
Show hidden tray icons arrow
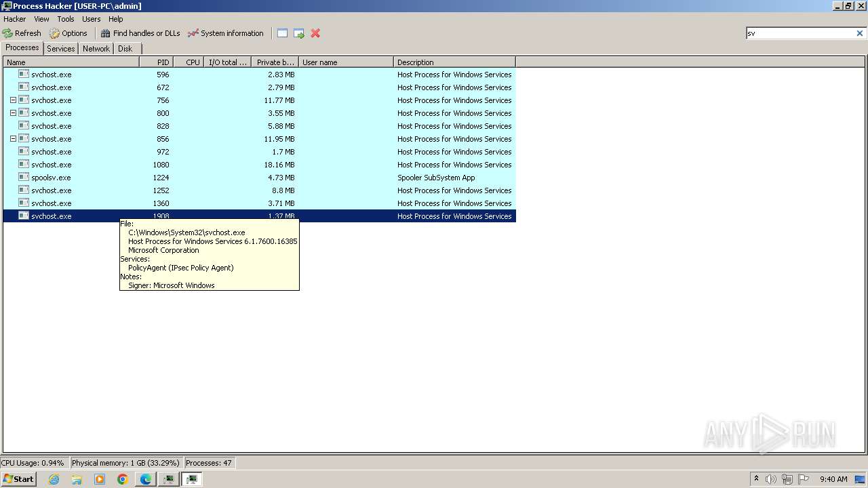756,479
